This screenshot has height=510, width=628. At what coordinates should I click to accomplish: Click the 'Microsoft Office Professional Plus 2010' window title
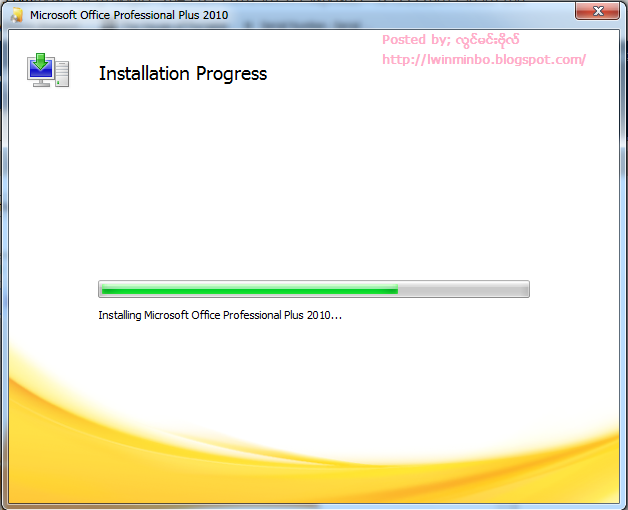tap(129, 15)
